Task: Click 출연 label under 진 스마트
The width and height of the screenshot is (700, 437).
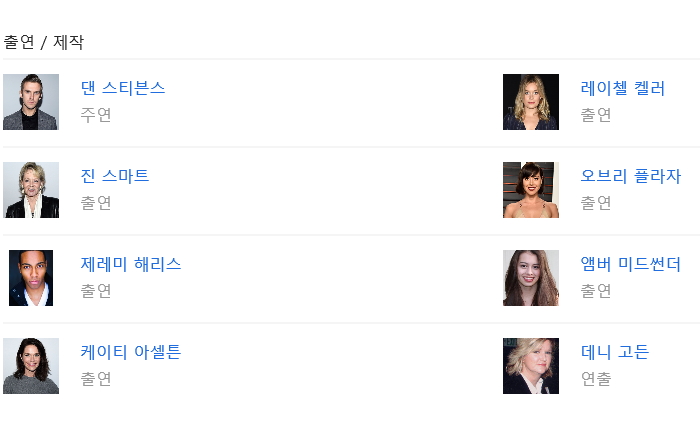Action: point(96,203)
